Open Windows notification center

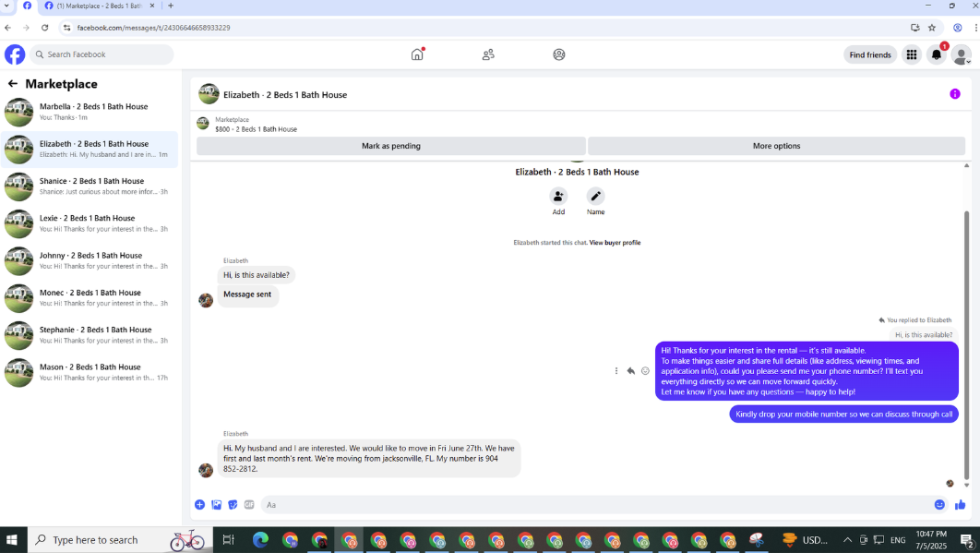pyautogui.click(x=967, y=540)
